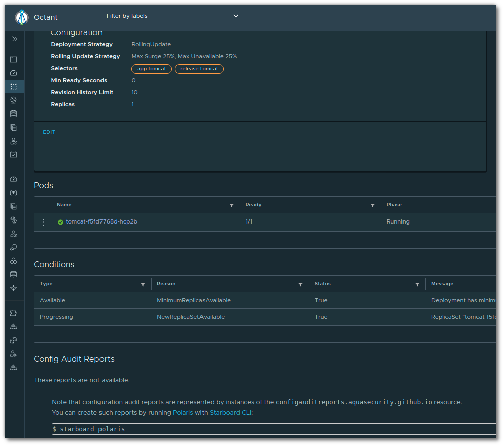Viewport: 504px width, 446px height.
Task: Open the Filter by labels dropdown
Action: 172,16
